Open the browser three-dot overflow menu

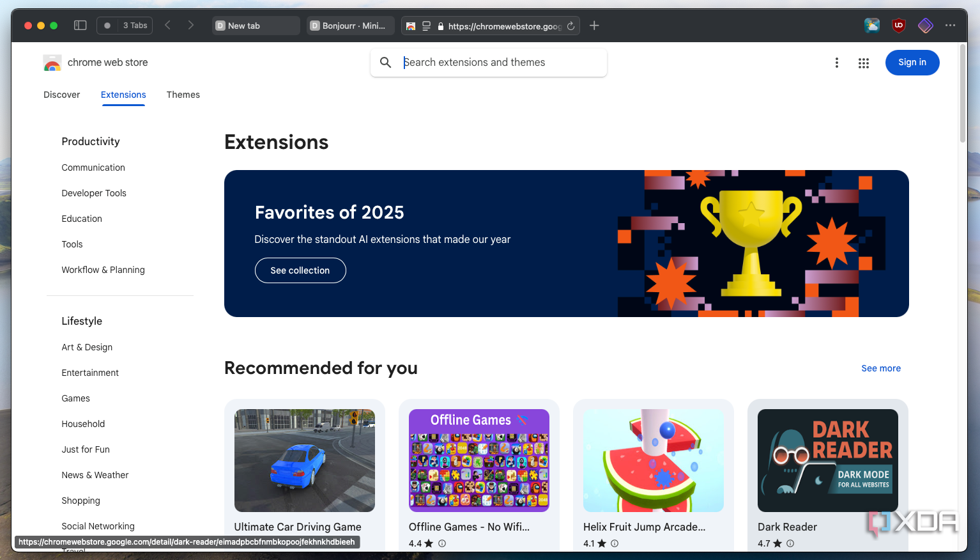point(951,26)
